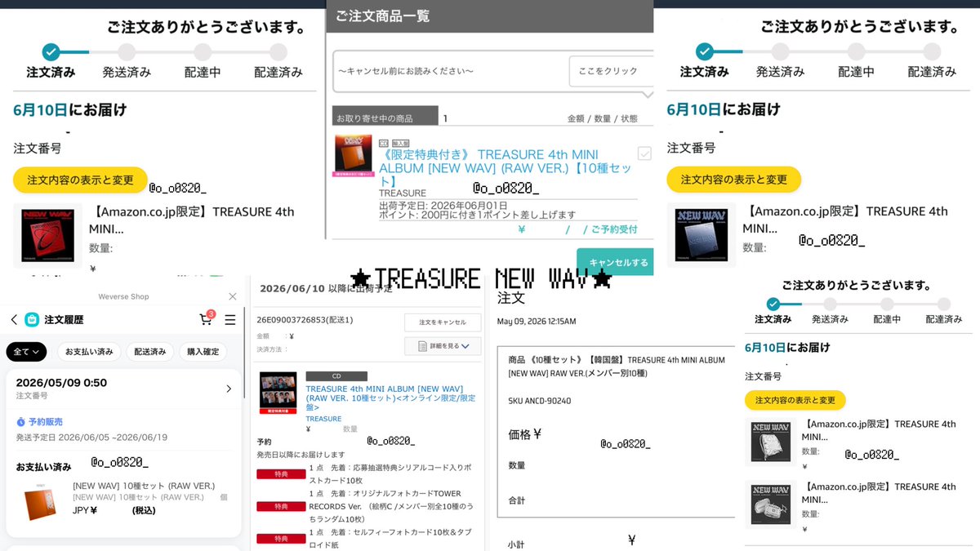Viewport: 980px width, 551px height.
Task: Expand the 詳細を見る details dropdown
Action: click(x=443, y=346)
